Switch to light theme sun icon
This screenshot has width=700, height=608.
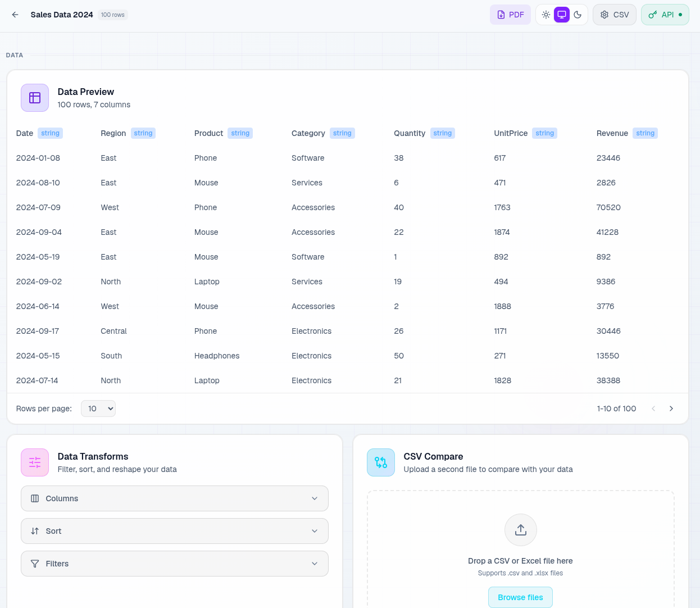pyautogui.click(x=546, y=15)
